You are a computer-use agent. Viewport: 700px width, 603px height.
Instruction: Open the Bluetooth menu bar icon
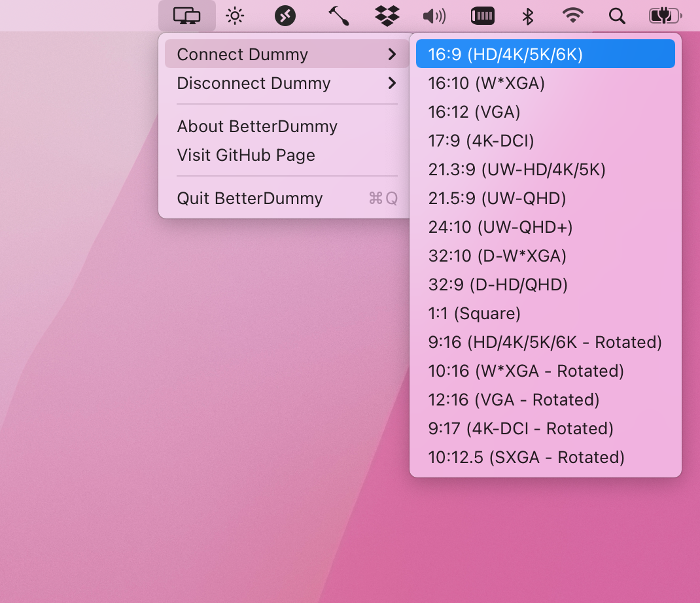click(528, 16)
